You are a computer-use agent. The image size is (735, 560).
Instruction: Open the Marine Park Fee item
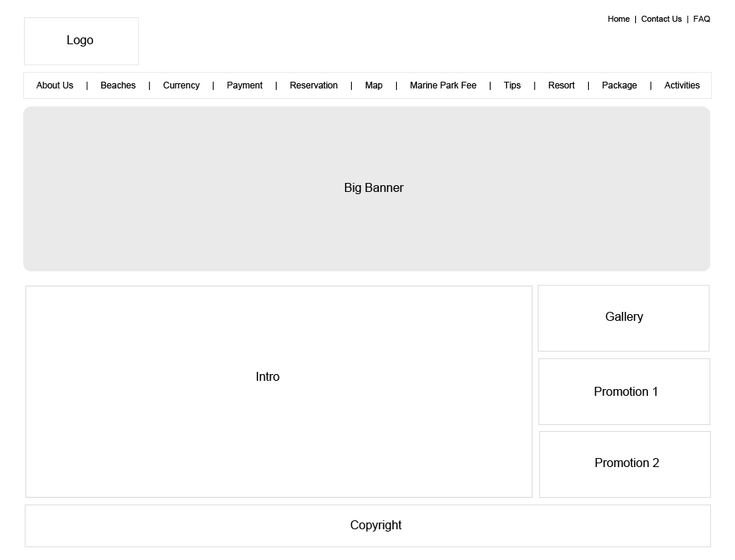443,85
